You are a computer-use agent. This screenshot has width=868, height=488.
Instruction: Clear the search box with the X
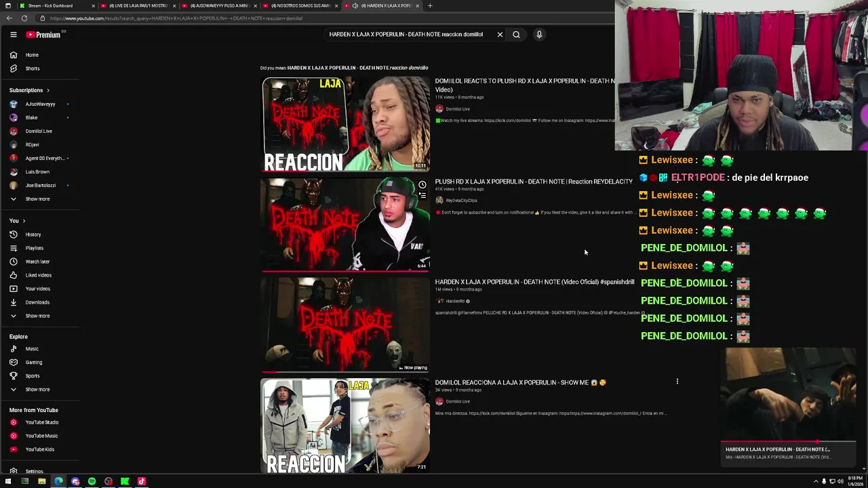tap(500, 35)
